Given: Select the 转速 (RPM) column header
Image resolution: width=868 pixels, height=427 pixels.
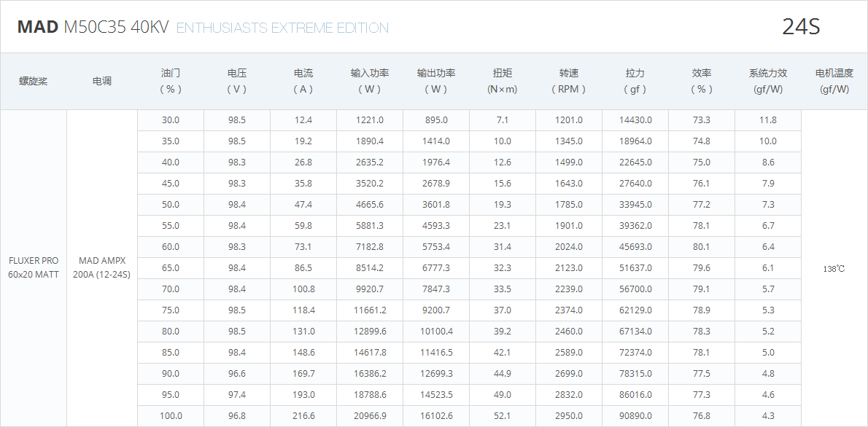Looking at the screenshot, I should tap(569, 82).
